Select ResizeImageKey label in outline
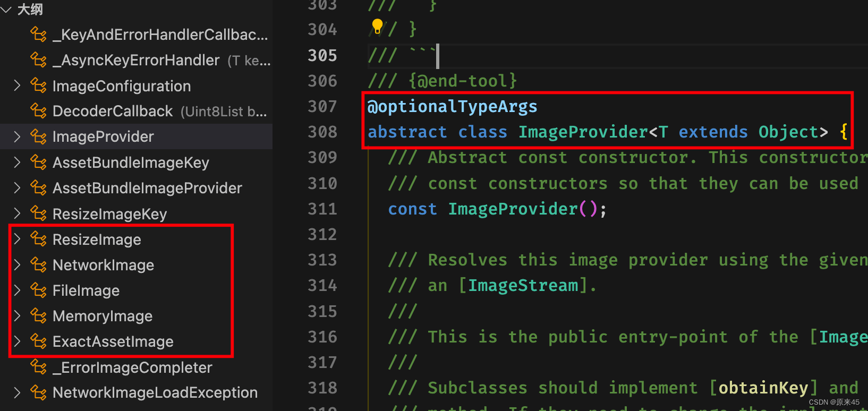The image size is (868, 411). (109, 214)
